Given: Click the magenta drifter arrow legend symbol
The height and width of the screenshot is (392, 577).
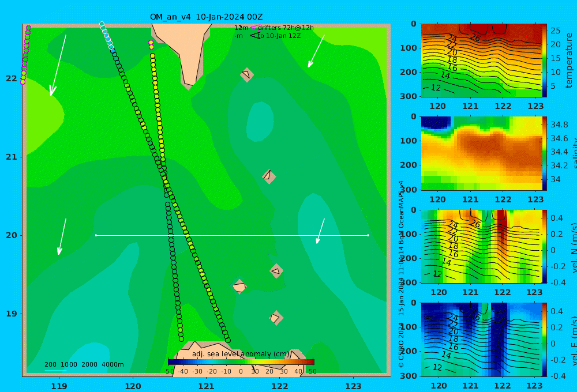Looking at the screenshot, I should 254,27.
